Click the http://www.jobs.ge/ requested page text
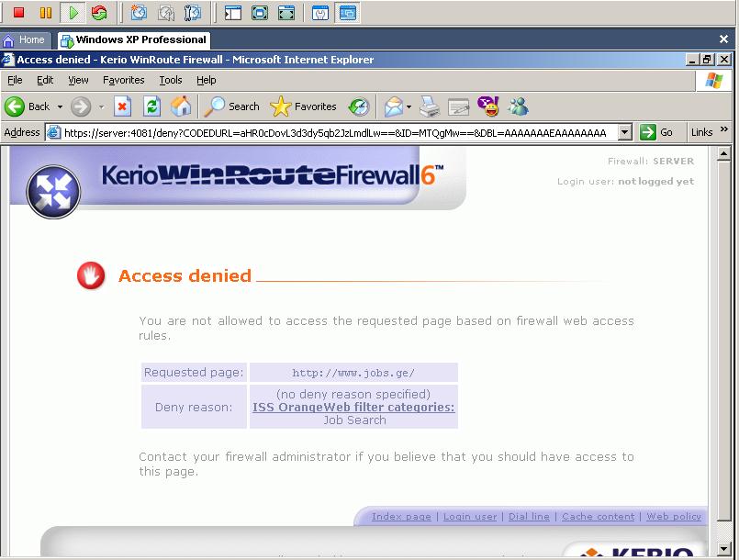This screenshot has height=560, width=739. pyautogui.click(x=353, y=373)
